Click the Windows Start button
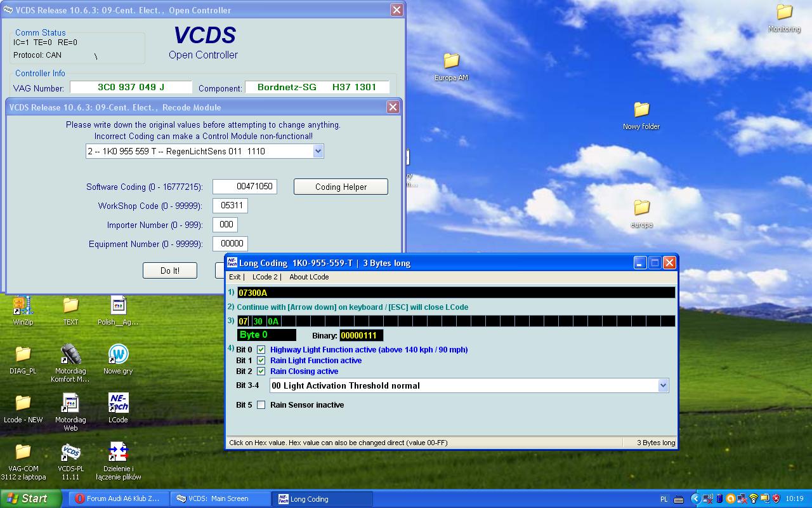This screenshot has height=508, width=812. tap(30, 498)
